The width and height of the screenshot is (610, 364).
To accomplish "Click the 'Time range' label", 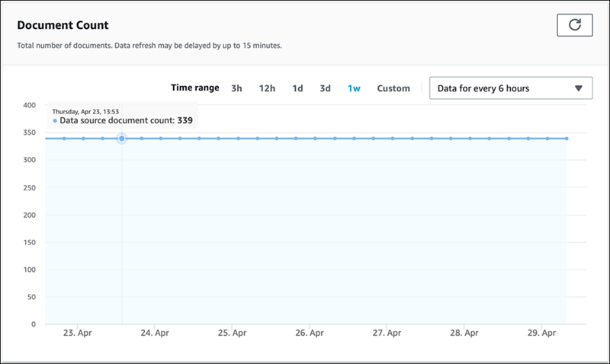I will click(x=194, y=88).
